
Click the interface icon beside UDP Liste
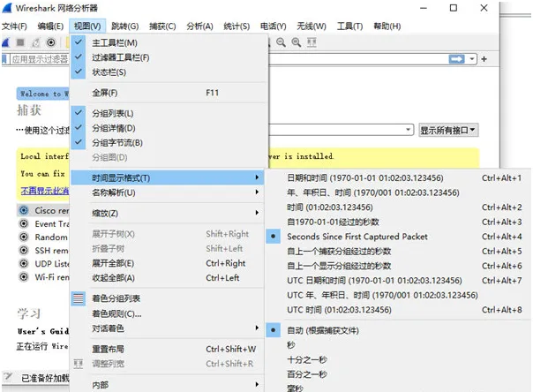pos(24,263)
